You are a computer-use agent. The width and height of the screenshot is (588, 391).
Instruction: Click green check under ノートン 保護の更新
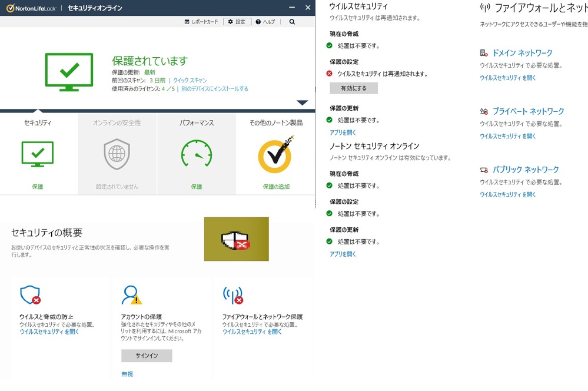click(329, 241)
